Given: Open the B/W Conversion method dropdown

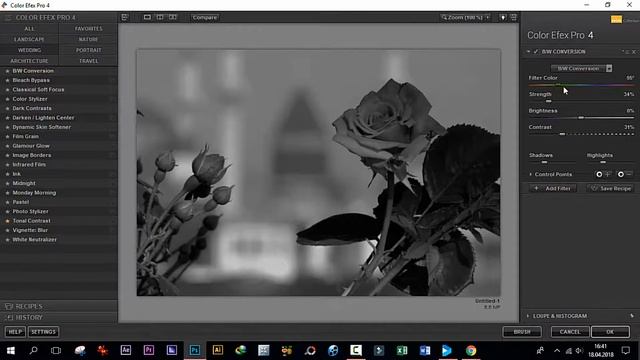Looking at the screenshot, I should tap(581, 68).
